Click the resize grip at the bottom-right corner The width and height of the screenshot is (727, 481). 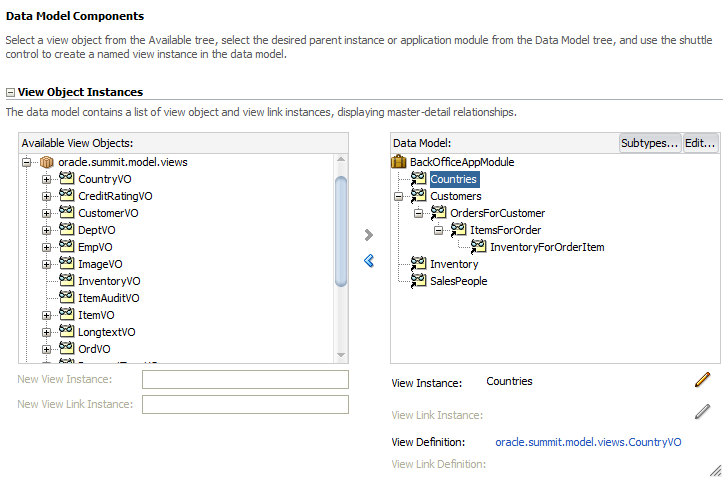click(716, 470)
